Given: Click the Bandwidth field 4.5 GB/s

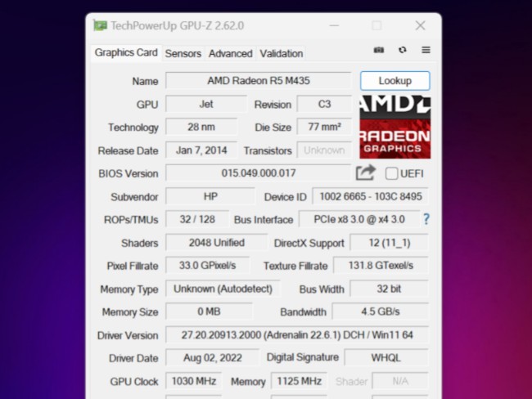Looking at the screenshot, I should 381,312.
